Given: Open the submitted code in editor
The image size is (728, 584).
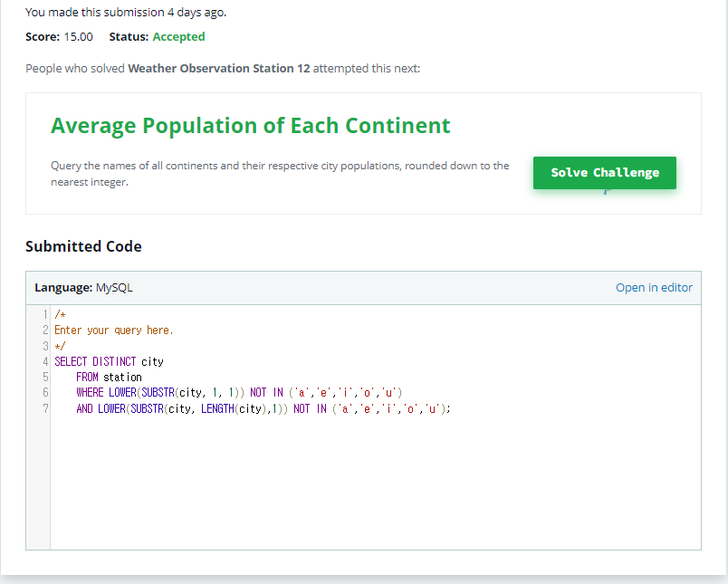Looking at the screenshot, I should click(654, 287).
